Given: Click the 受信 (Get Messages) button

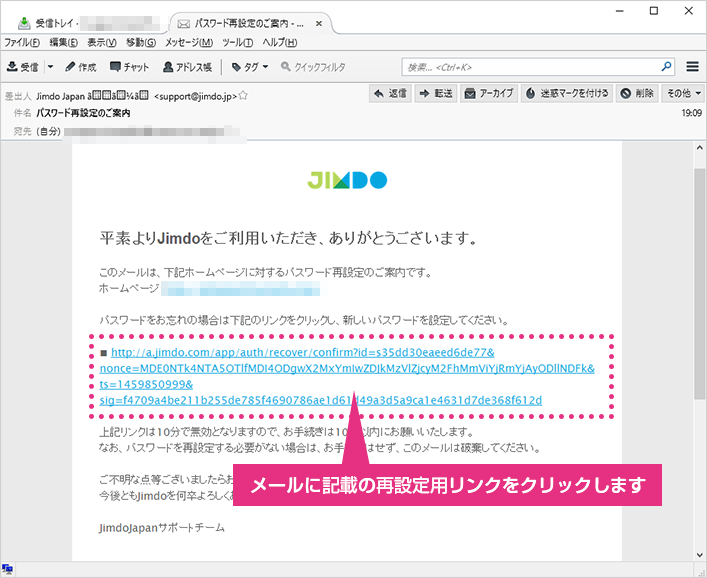Looking at the screenshot, I should (x=23, y=67).
